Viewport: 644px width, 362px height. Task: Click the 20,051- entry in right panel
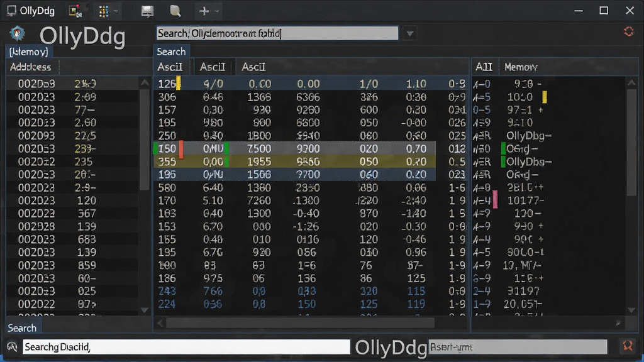coord(523,304)
